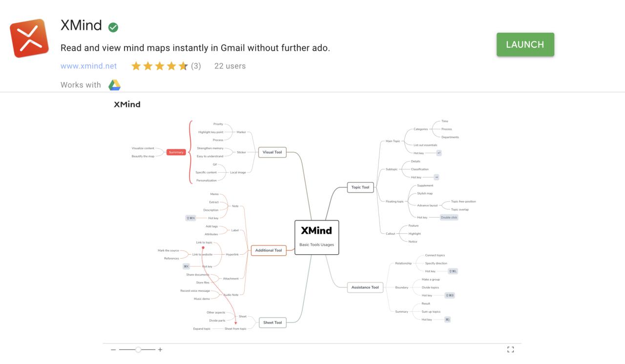Toggle fullscreen view icon
This screenshot has height=364, width=625.
511,349
